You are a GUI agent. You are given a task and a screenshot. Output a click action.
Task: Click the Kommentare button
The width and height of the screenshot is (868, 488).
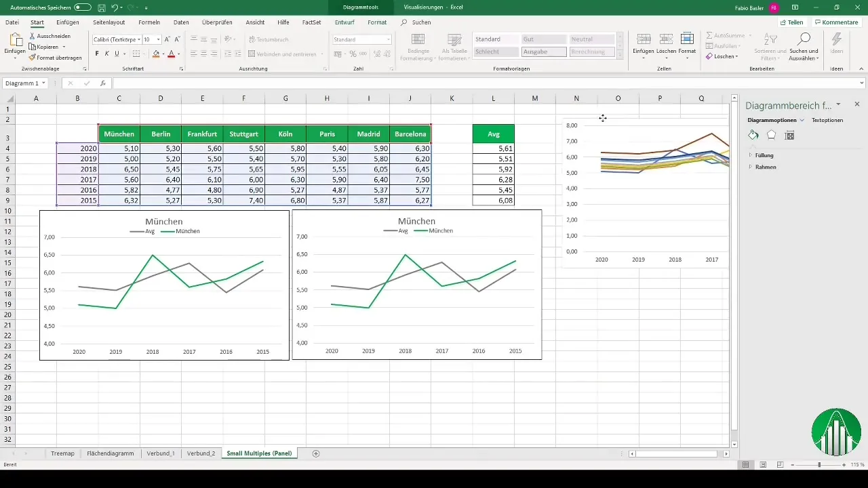click(x=838, y=22)
